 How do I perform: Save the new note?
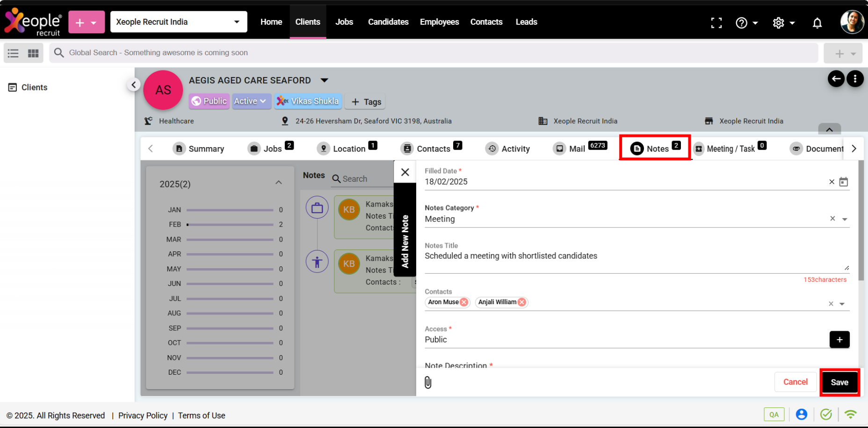(x=839, y=382)
